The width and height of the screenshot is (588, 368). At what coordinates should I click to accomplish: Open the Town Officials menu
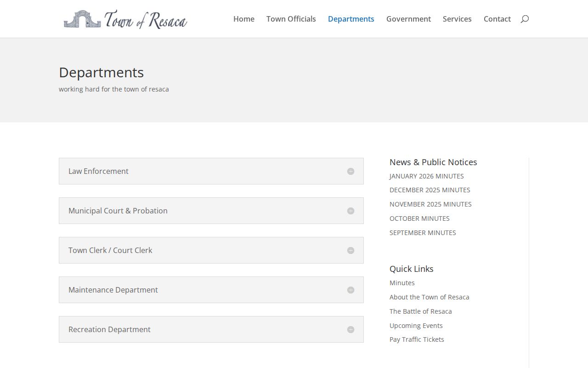click(x=291, y=19)
